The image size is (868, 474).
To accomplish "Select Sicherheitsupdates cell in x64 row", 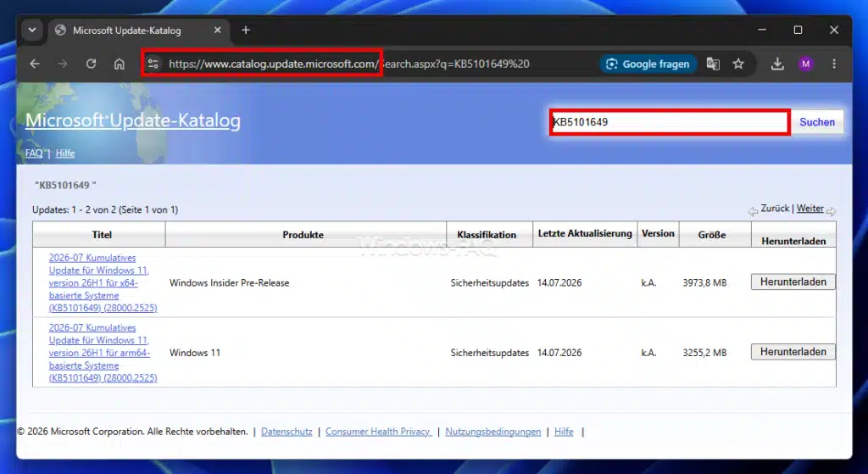I will tap(489, 282).
